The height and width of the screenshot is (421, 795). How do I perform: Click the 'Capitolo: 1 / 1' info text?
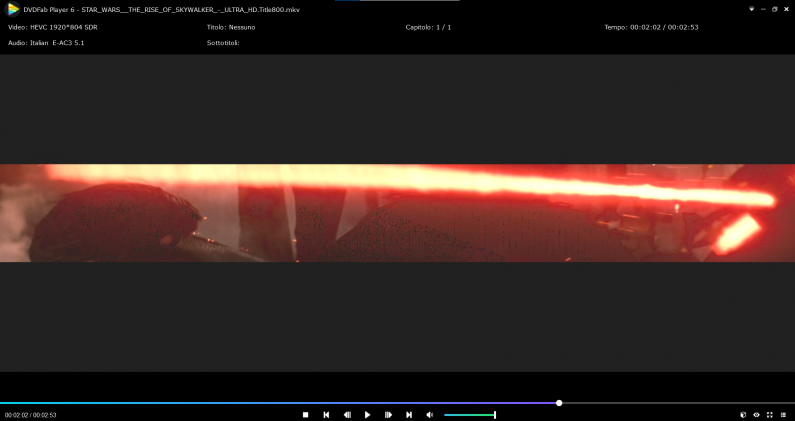point(428,27)
